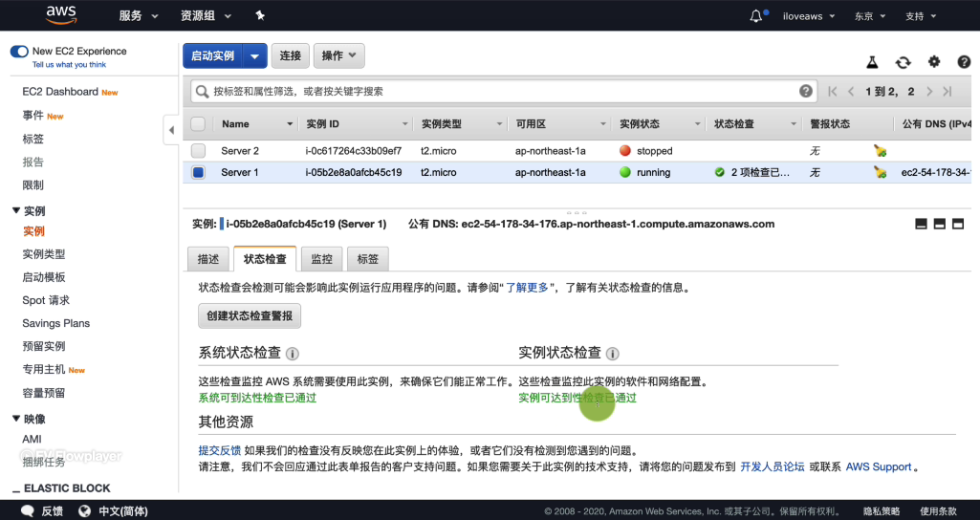Open the 资源组 resource groups dropdown
Image resolution: width=980 pixels, height=520 pixels.
pyautogui.click(x=206, y=15)
